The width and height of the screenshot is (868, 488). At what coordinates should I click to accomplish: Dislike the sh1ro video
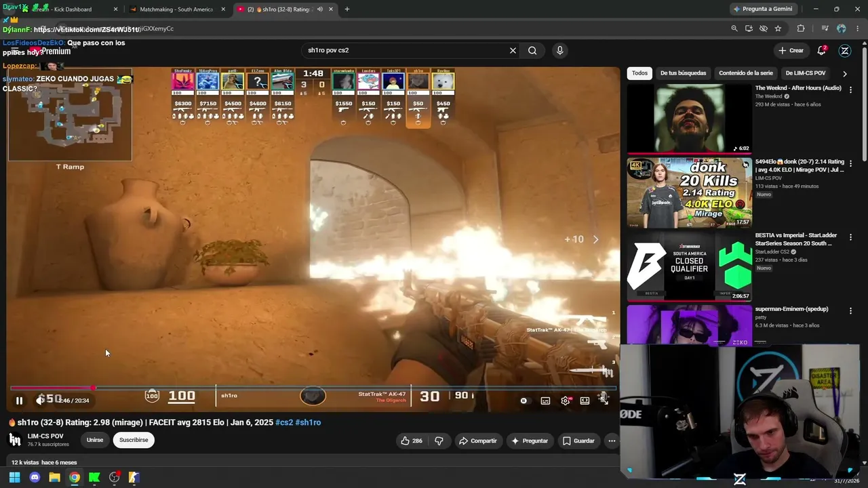point(439,441)
